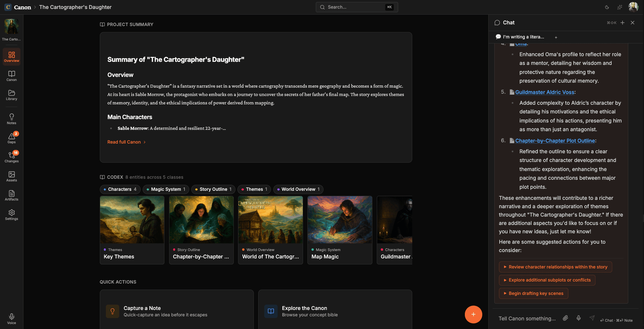644x329 pixels.
Task: Open the Canon book icon in sidebar
Action: pyautogui.click(x=11, y=75)
